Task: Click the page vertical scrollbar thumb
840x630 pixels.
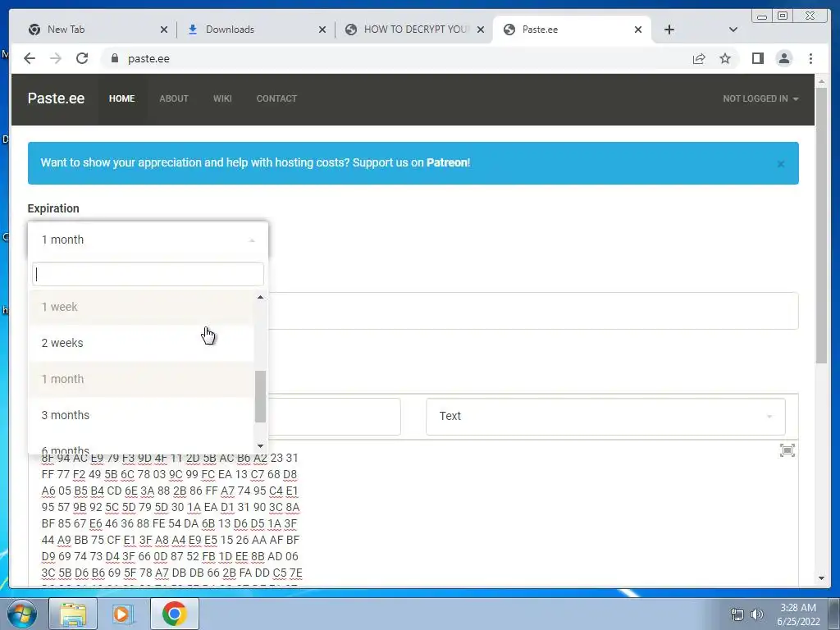Action: point(822,225)
